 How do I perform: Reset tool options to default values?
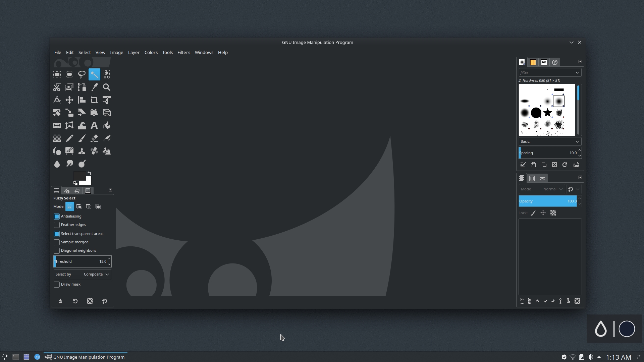pyautogui.click(x=105, y=301)
